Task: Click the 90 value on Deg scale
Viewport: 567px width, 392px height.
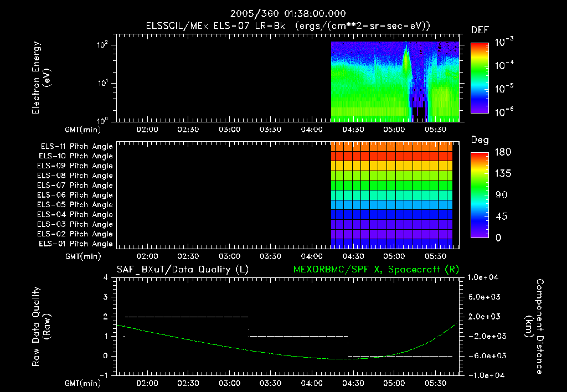Action: [501, 195]
